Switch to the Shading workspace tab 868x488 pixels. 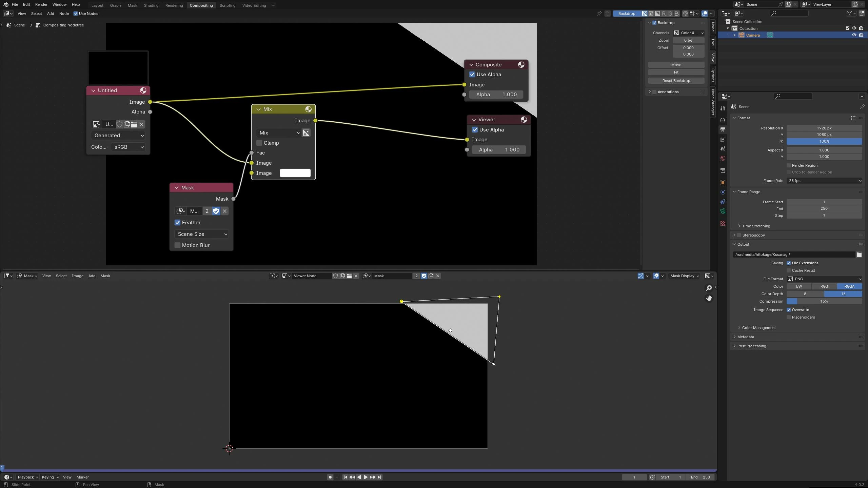(151, 5)
